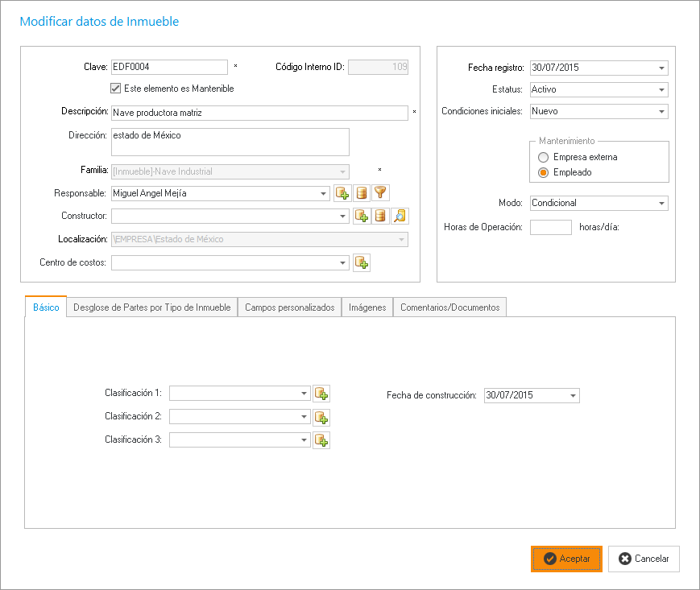Click the Cancelar button
700x590 pixels.
click(x=644, y=559)
